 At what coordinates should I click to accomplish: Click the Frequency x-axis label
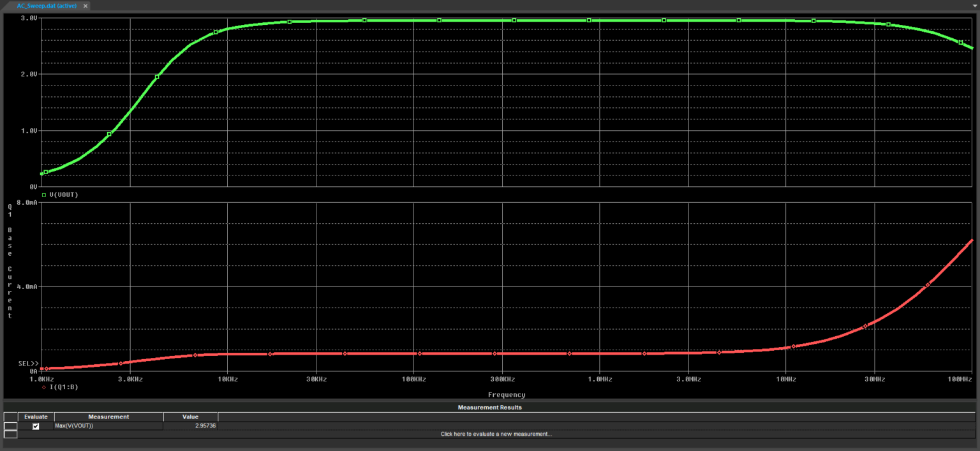click(x=507, y=395)
